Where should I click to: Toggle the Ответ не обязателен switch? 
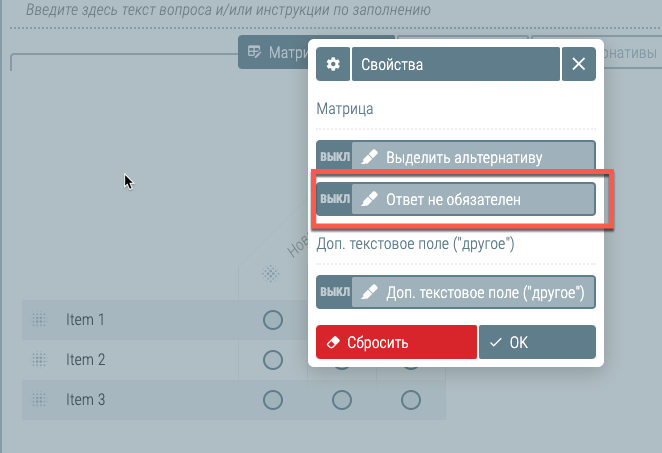(335, 199)
